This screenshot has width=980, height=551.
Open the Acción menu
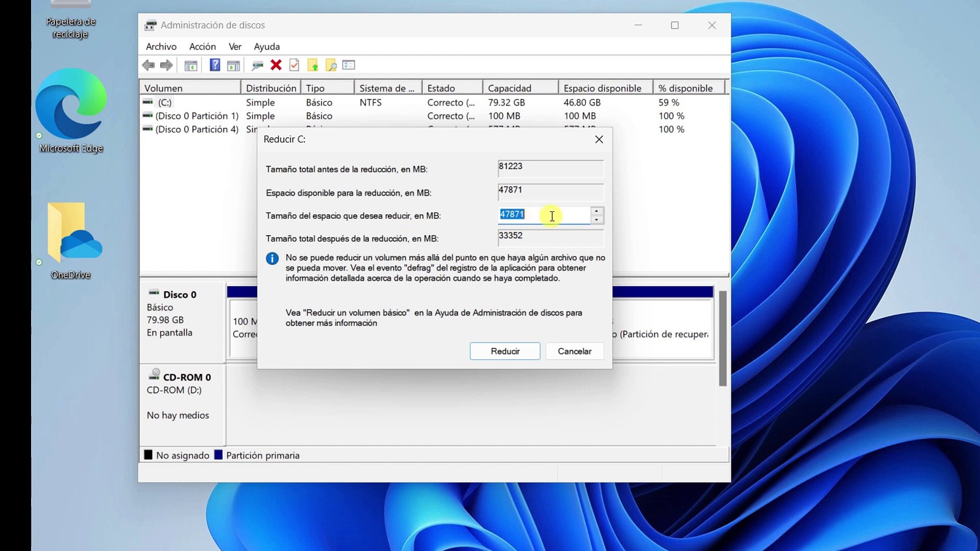(202, 46)
